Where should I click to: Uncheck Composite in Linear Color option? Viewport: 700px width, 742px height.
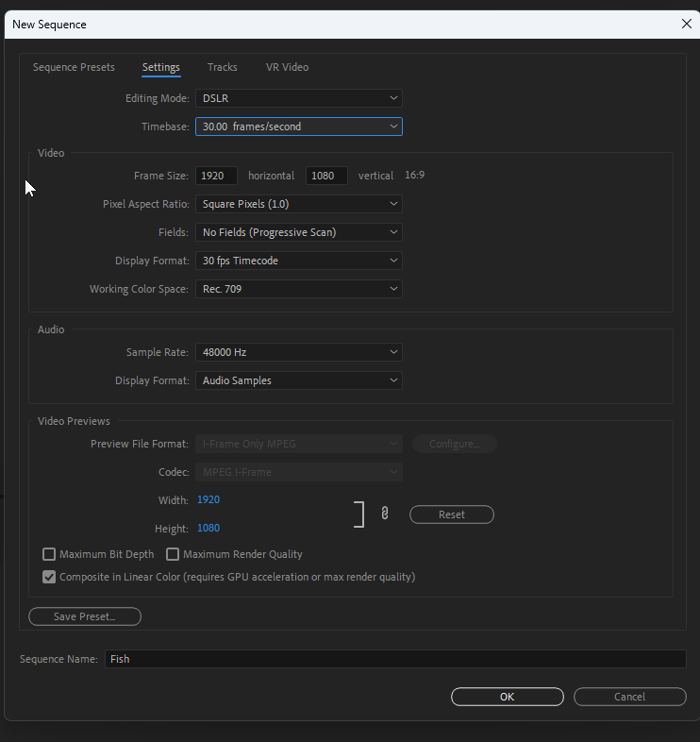50,577
